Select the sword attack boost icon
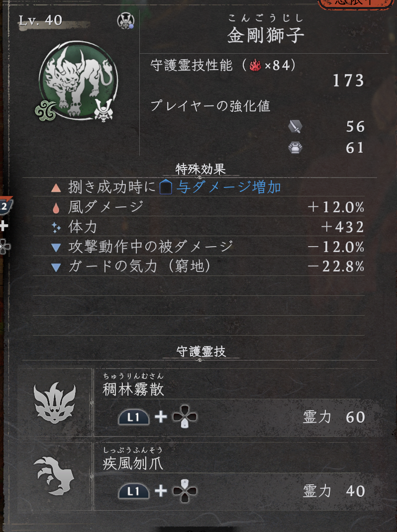This screenshot has height=532, width=397. [x=295, y=127]
